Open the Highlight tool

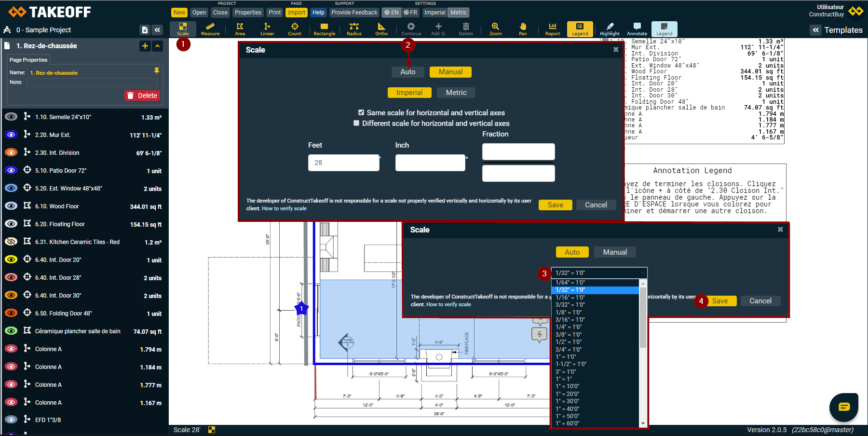click(610, 29)
